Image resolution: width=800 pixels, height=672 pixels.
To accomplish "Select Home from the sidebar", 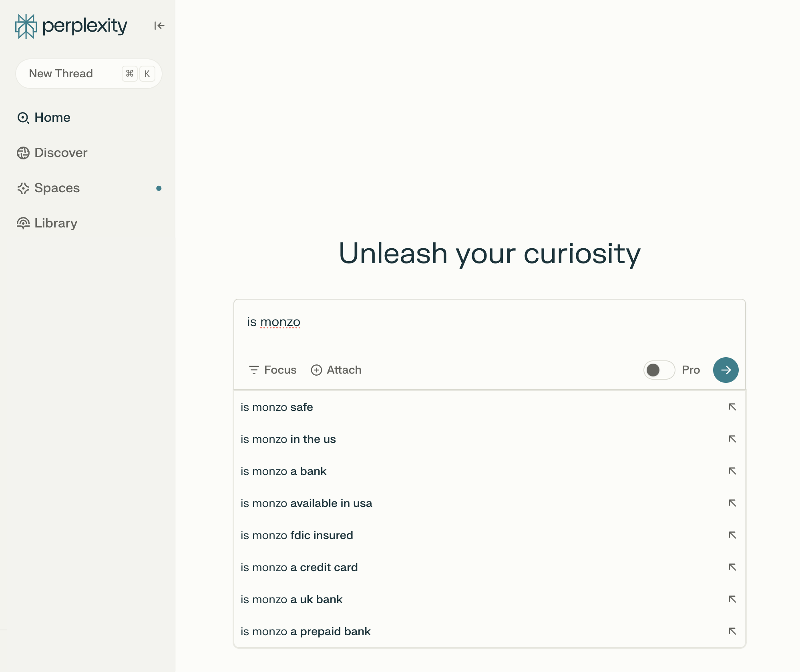I will (52, 117).
